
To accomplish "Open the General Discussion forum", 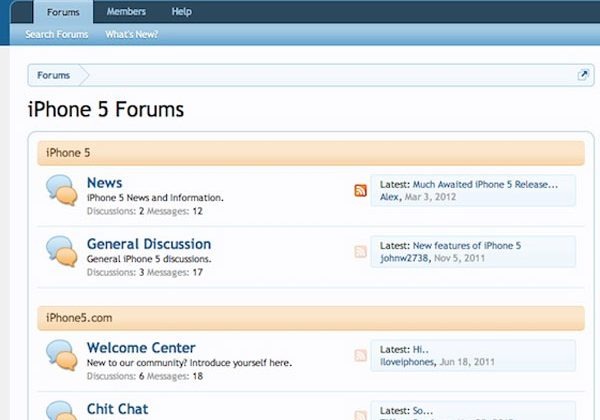I will coord(149,244).
